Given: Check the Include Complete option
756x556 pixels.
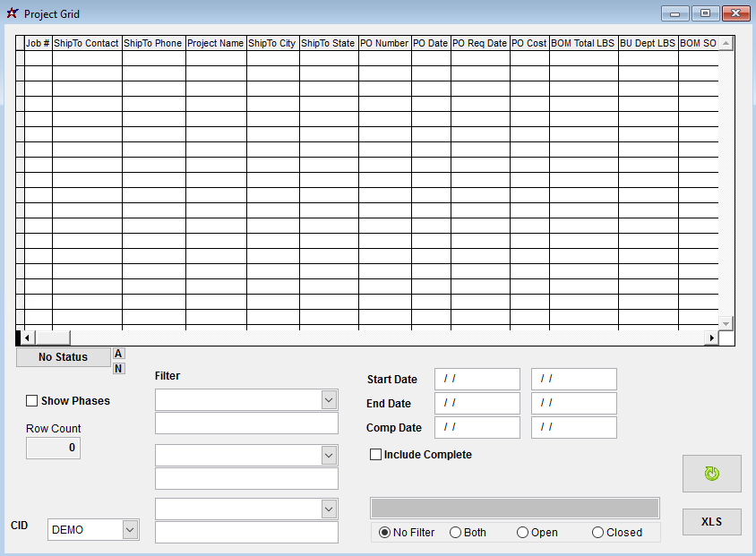Looking at the screenshot, I should click(x=376, y=455).
